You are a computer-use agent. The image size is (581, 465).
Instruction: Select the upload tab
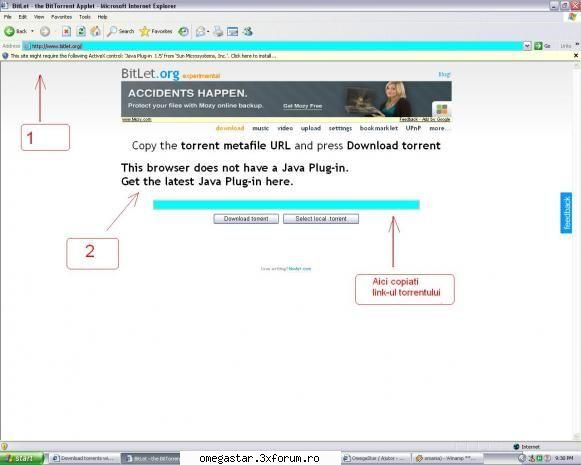coord(311,128)
